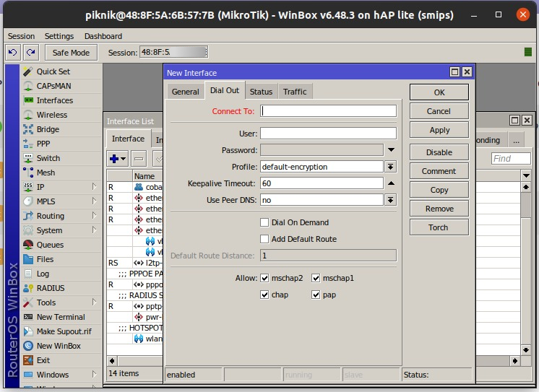Select the pwr- interface row
Screen dimensions: 539x392
click(134, 317)
